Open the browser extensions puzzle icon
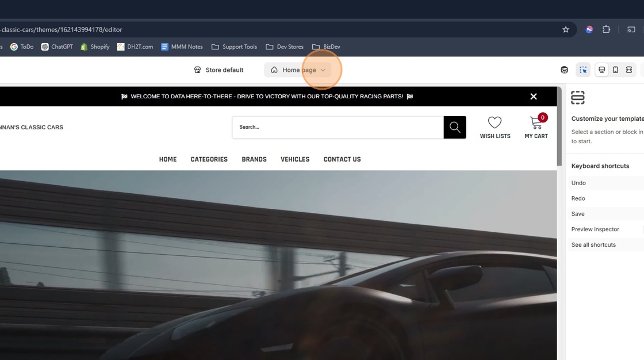This screenshot has width=644, height=360. (x=606, y=29)
